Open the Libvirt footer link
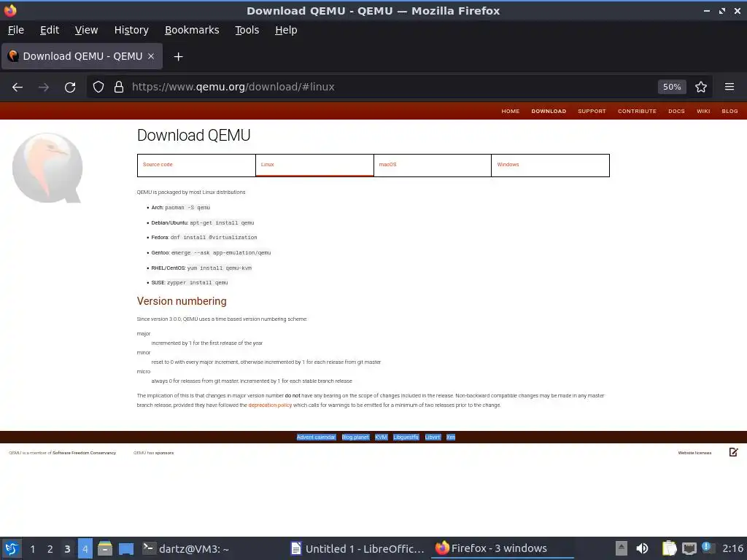The image size is (747, 560). [x=433, y=437]
